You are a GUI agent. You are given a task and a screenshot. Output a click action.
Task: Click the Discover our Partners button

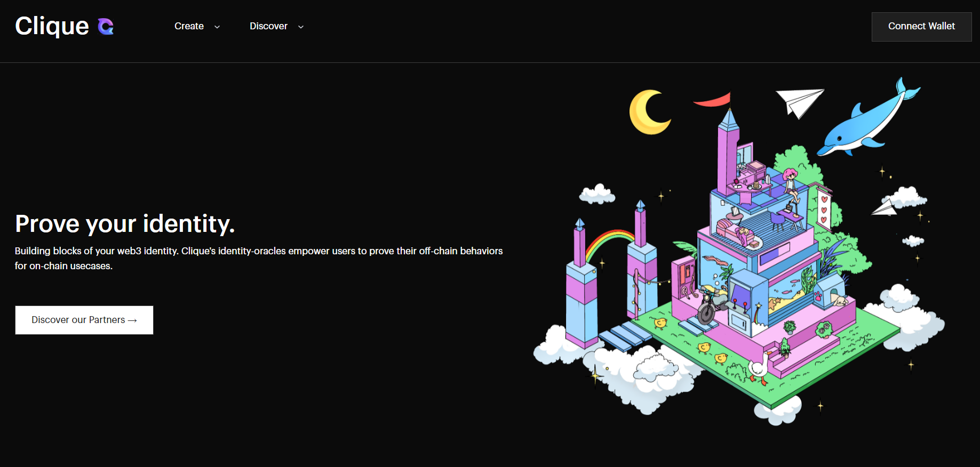click(x=84, y=320)
